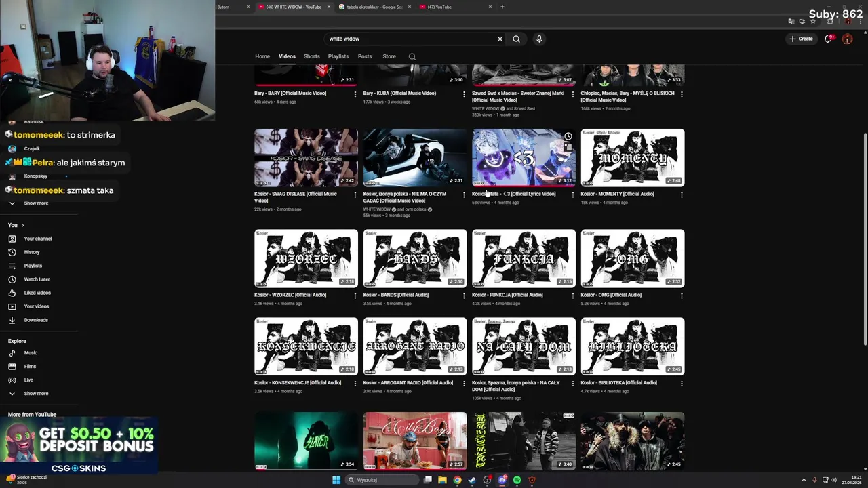
Task: Open options menu for Kosior - BANDS video
Action: click(x=464, y=296)
